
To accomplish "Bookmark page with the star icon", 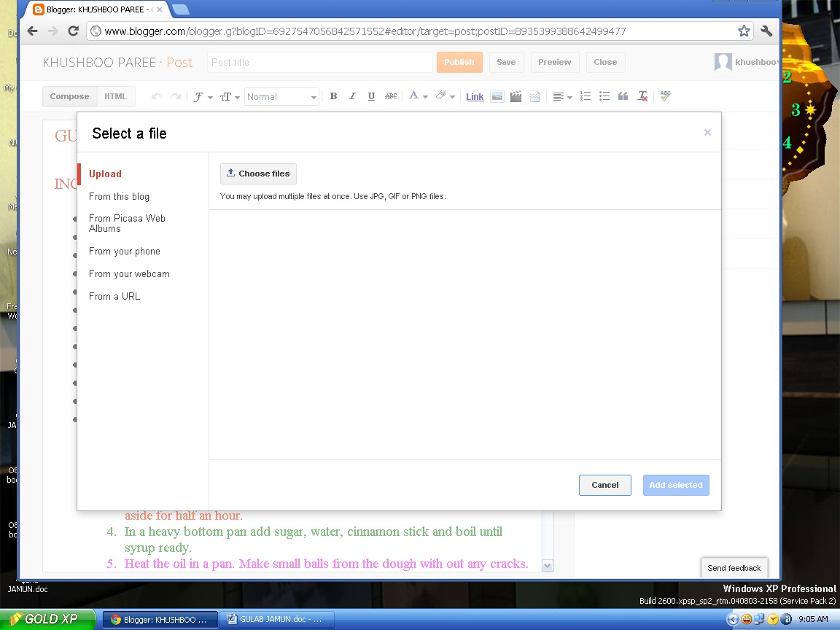I will [x=744, y=31].
